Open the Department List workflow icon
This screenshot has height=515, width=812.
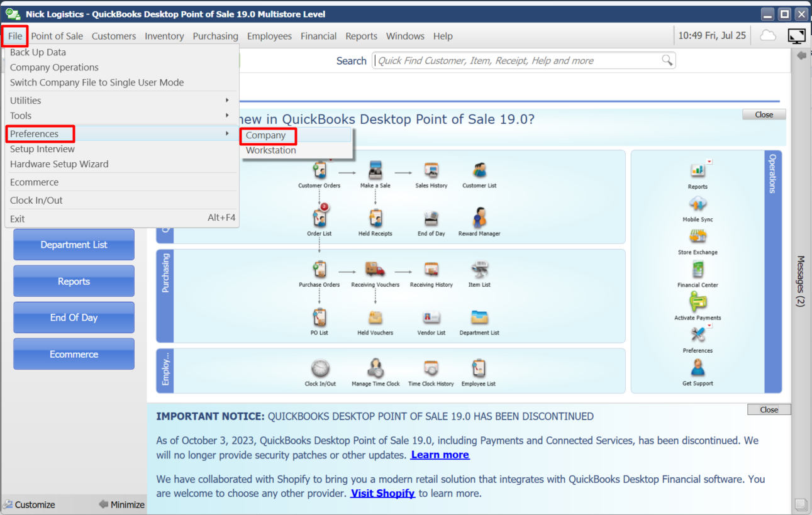pyautogui.click(x=479, y=317)
